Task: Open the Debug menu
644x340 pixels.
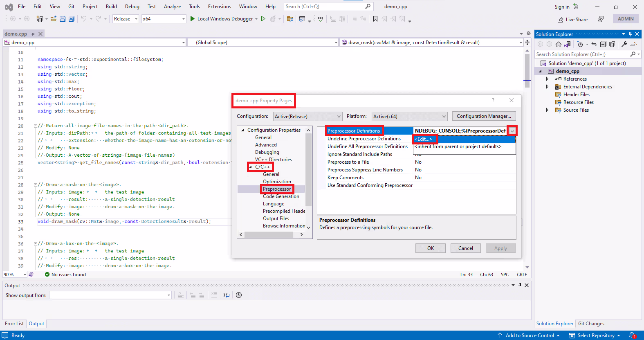Action: 132,7
